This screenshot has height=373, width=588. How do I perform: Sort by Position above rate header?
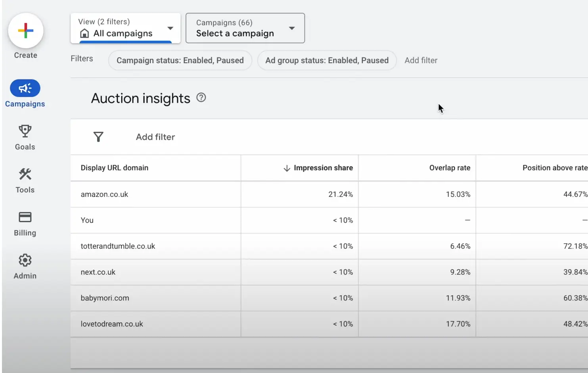pyautogui.click(x=555, y=168)
